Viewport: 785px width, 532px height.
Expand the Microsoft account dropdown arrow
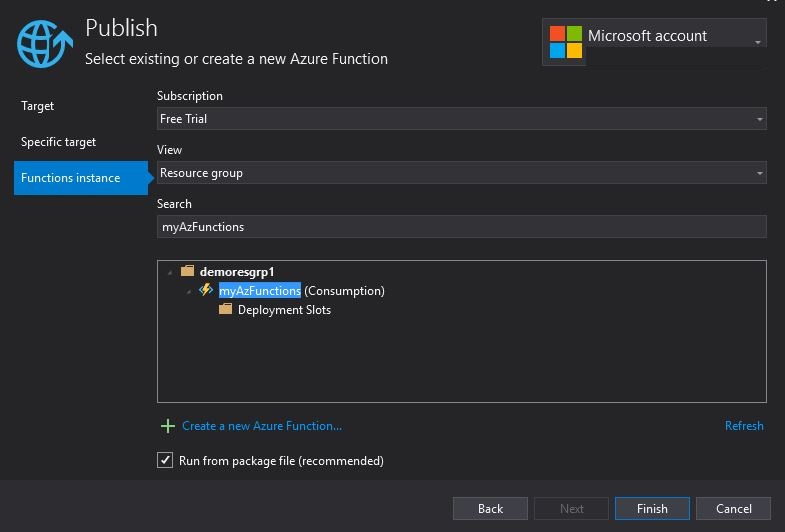click(758, 42)
